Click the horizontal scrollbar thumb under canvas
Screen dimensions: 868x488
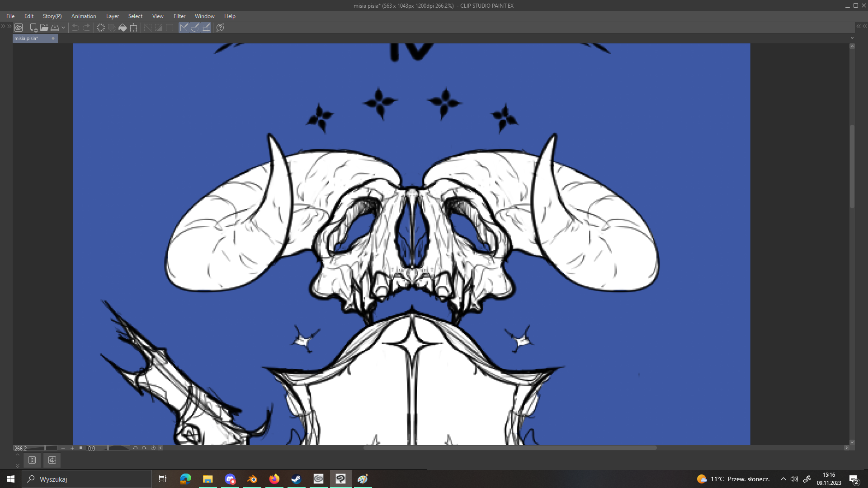click(x=510, y=448)
